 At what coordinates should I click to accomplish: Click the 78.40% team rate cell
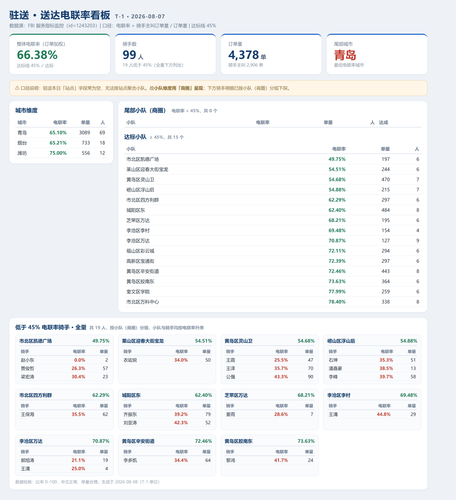coord(337,302)
